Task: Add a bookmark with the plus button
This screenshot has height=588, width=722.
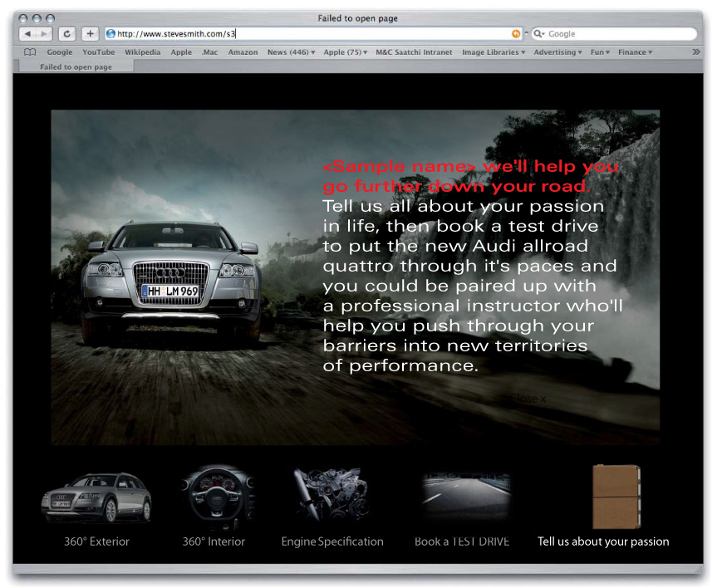Action: point(90,33)
